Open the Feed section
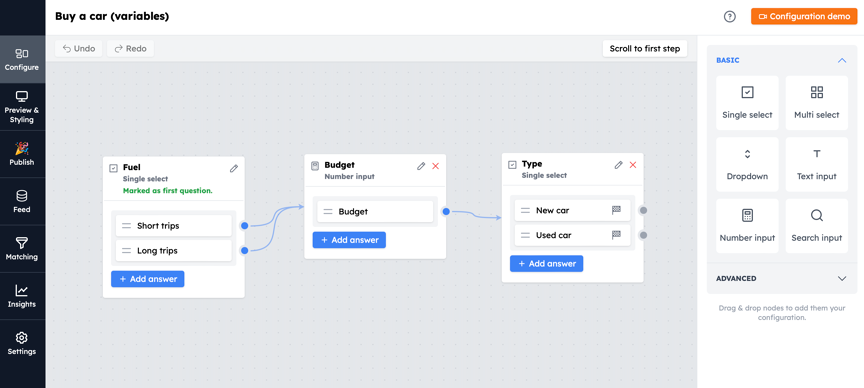The height and width of the screenshot is (388, 864). point(22,201)
